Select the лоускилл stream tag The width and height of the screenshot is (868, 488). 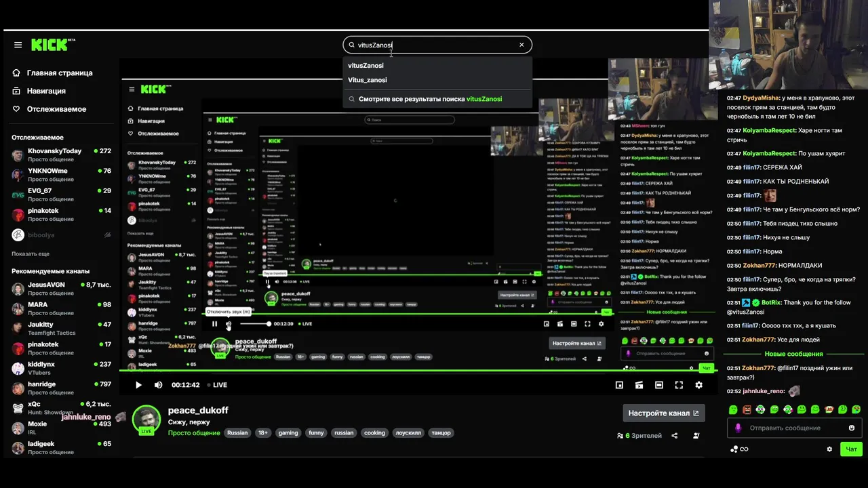coord(410,432)
